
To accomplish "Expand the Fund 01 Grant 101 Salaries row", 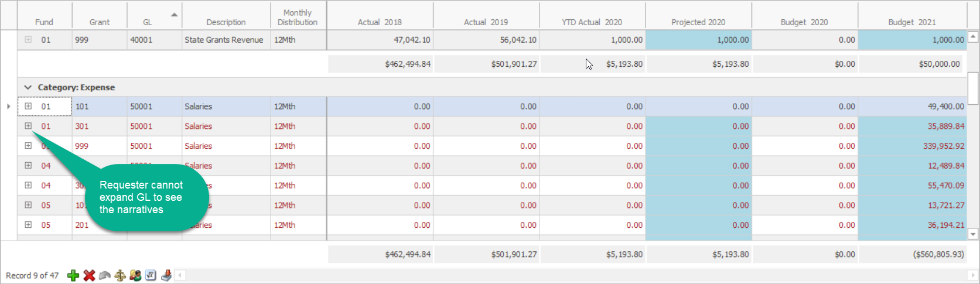I will click(x=28, y=107).
